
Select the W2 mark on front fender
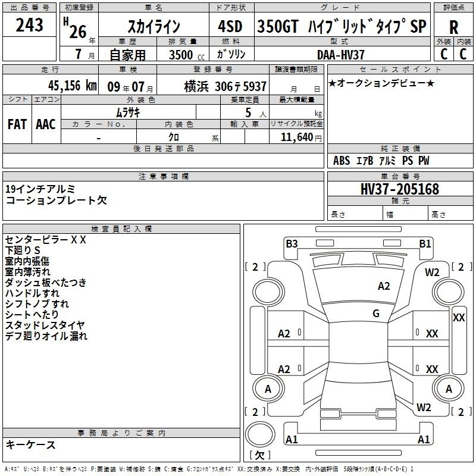coord(432,273)
